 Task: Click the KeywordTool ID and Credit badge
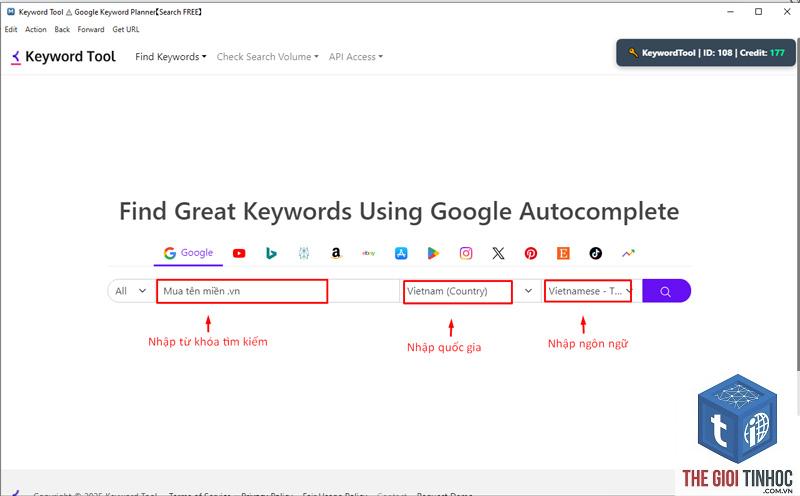click(x=706, y=53)
